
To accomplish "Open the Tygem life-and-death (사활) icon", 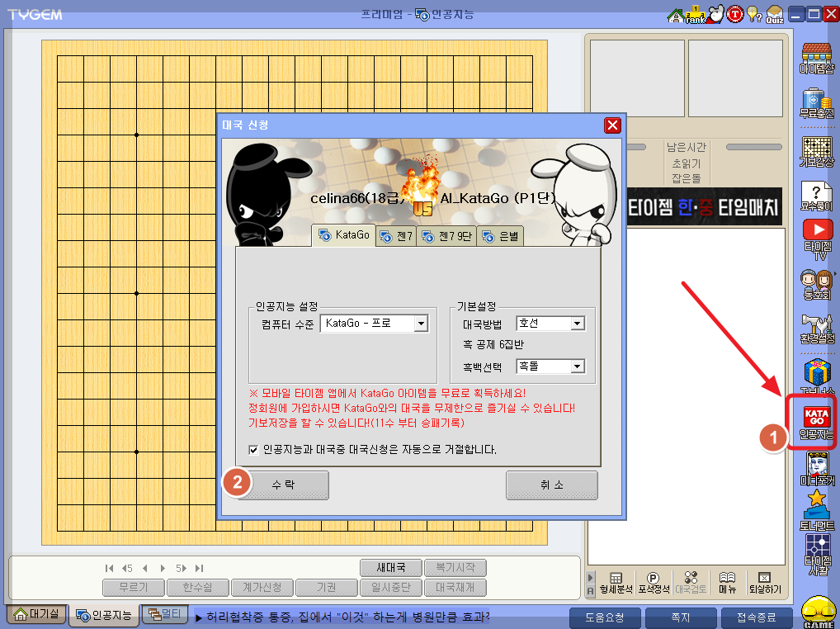I will 818,554.
